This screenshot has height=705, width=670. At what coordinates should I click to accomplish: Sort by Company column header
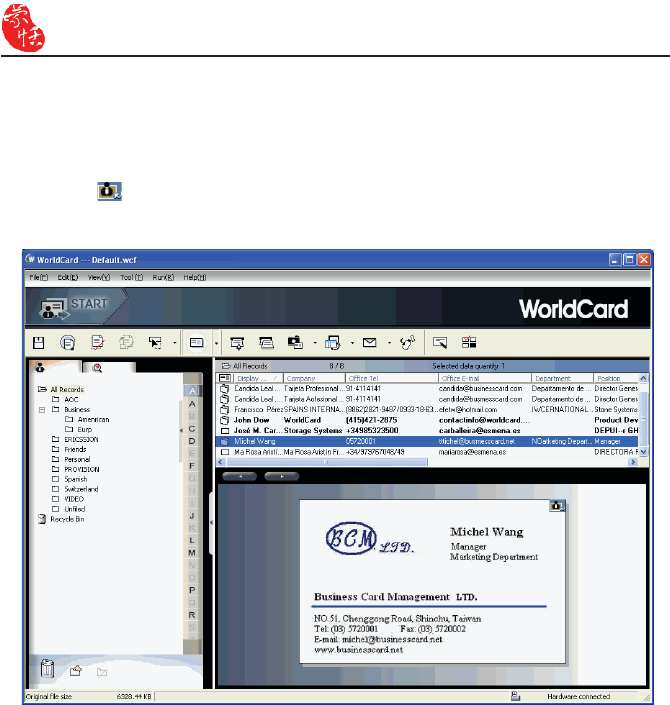(314, 378)
